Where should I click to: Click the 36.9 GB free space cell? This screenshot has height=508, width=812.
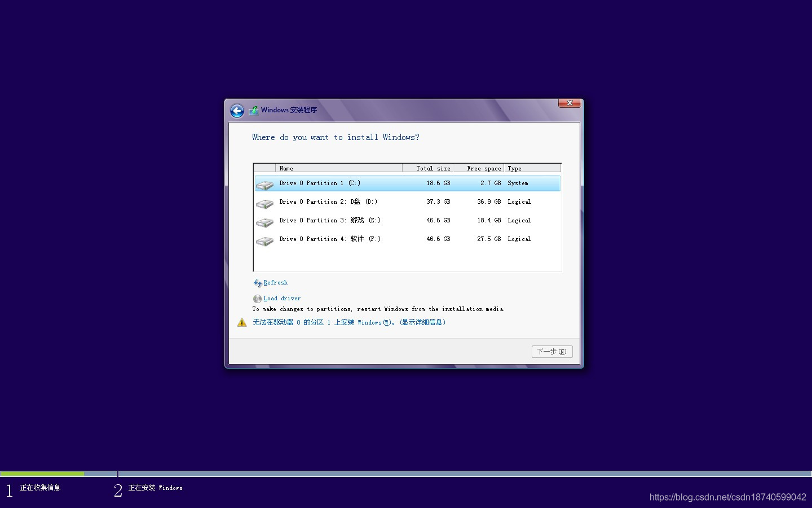pos(489,202)
